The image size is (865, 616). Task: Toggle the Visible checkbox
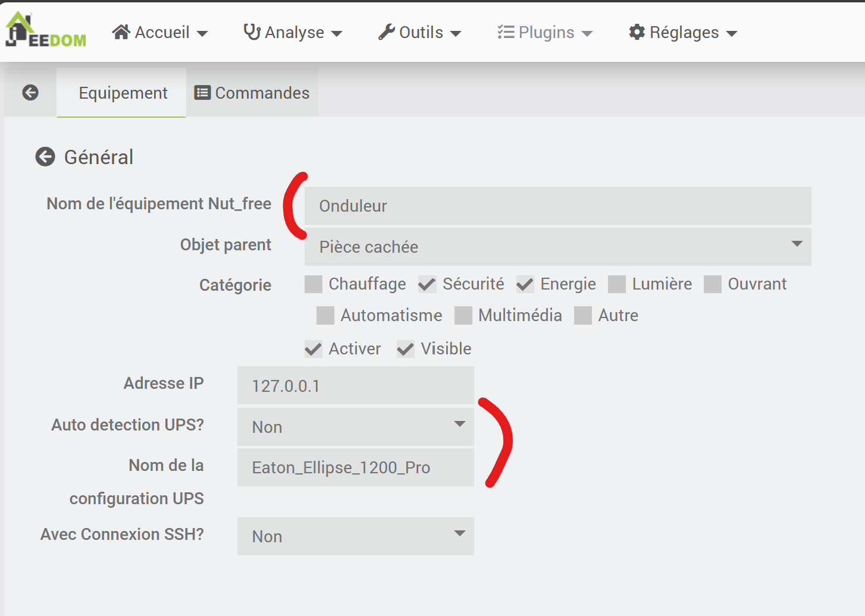(x=406, y=349)
